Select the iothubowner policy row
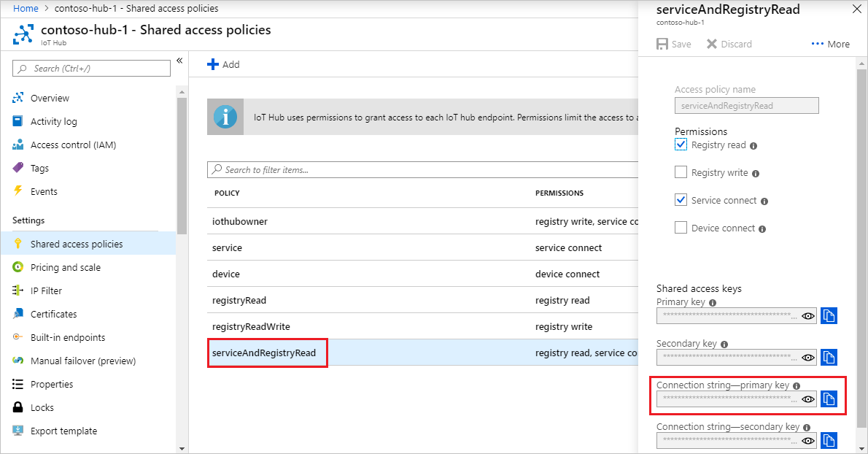Screen dimensions: 868x454 tap(422, 221)
